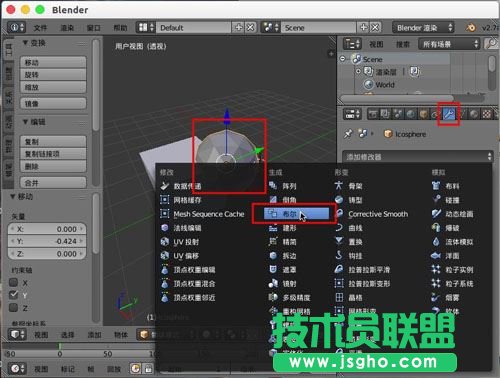
Task: Click the Blender logo icon in header
Action: [x=471, y=27]
